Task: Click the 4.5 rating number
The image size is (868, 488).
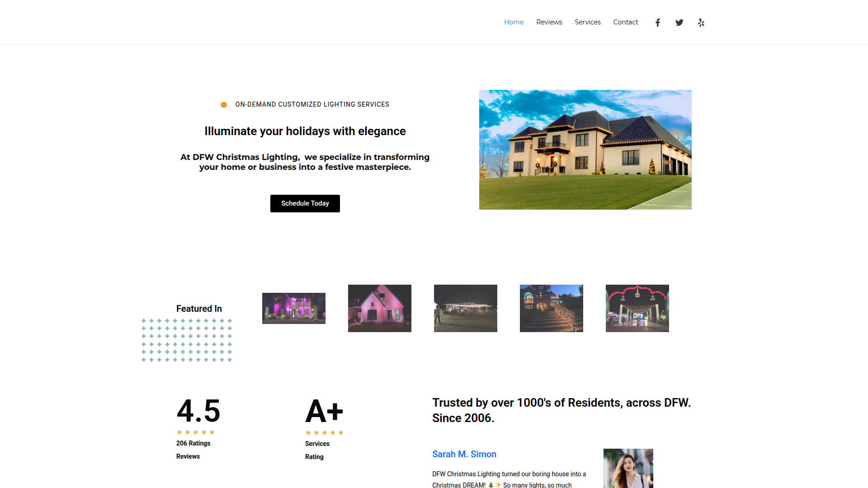Action: click(x=198, y=411)
